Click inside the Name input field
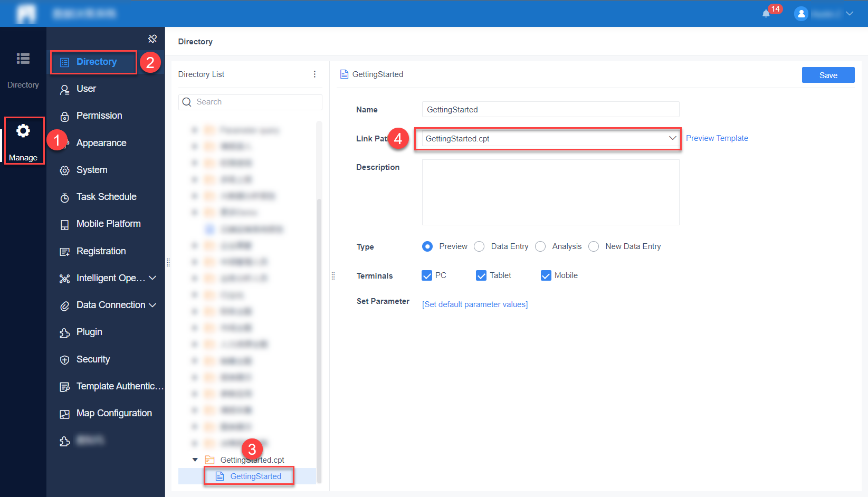The image size is (868, 497). [x=550, y=109]
